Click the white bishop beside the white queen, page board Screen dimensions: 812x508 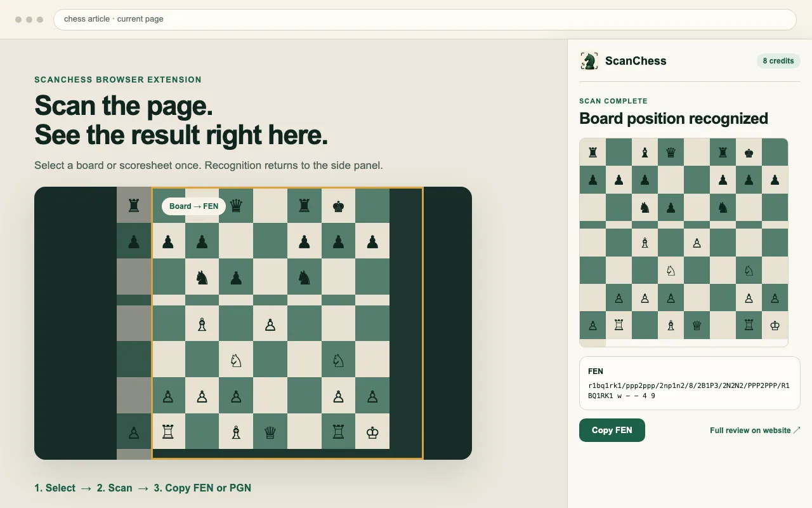coord(236,432)
